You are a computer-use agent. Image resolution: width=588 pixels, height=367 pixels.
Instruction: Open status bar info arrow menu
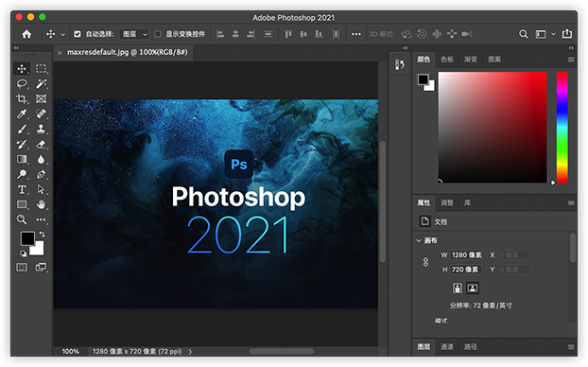pos(190,352)
